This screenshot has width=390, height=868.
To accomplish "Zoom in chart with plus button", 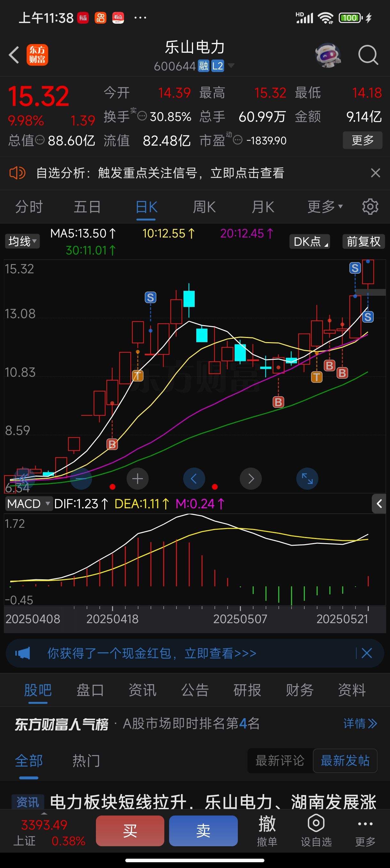I will (x=137, y=478).
